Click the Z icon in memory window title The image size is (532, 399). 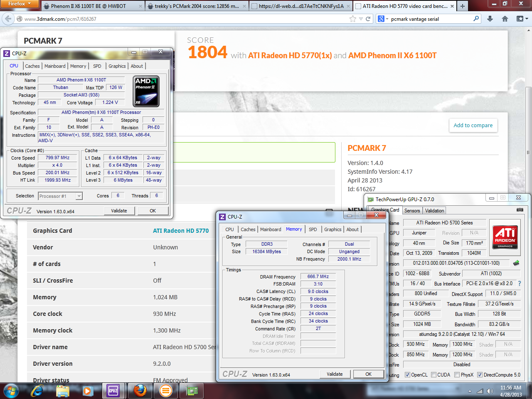coord(222,217)
